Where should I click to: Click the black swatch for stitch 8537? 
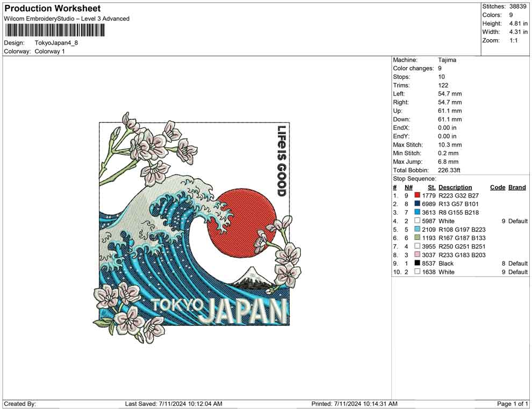(x=418, y=263)
